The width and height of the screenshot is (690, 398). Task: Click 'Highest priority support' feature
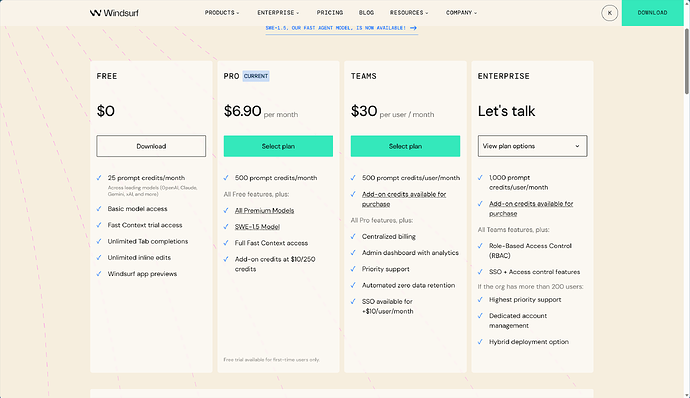pos(525,300)
